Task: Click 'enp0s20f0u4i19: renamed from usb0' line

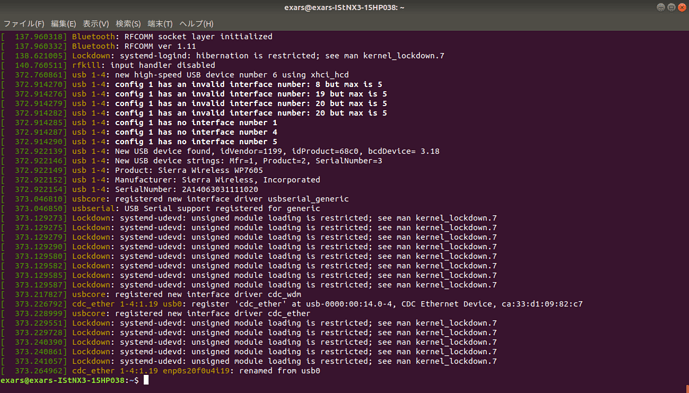Action: click(160, 371)
